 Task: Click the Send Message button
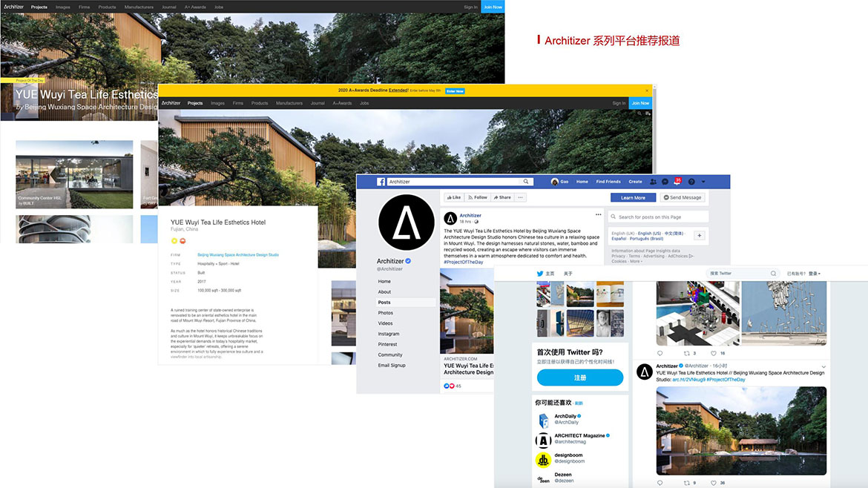(x=683, y=197)
